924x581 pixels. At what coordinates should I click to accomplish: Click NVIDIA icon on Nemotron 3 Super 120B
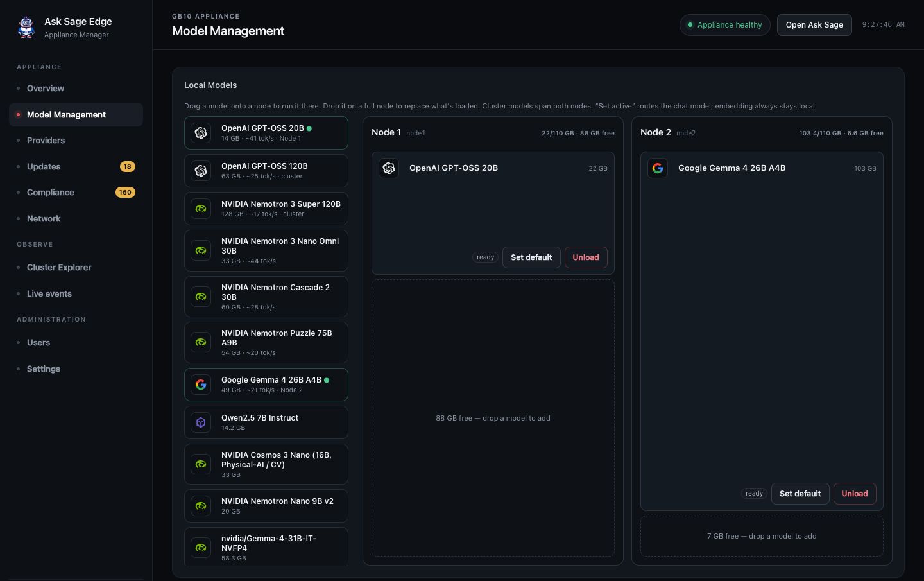tap(201, 209)
